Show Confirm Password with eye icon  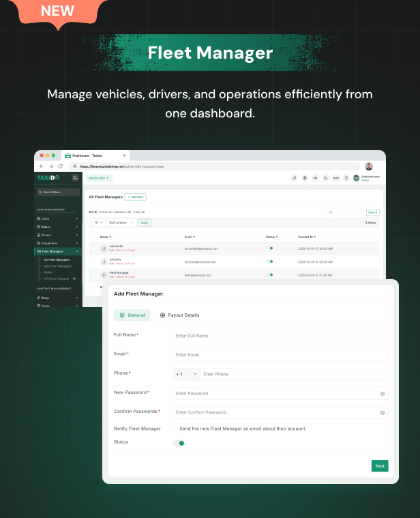(x=382, y=413)
